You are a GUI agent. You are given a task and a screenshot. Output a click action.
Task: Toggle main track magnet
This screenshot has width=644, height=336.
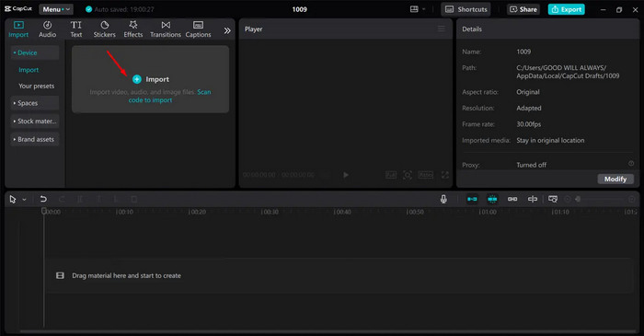pyautogui.click(x=472, y=199)
